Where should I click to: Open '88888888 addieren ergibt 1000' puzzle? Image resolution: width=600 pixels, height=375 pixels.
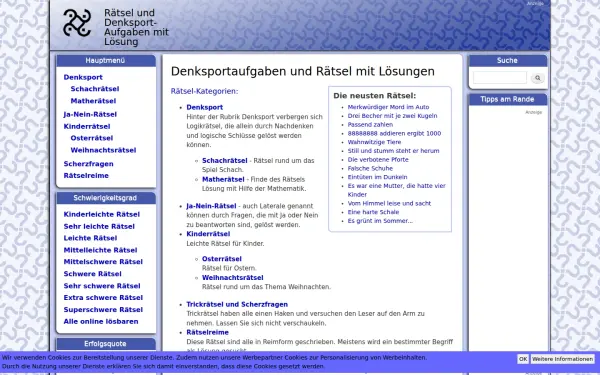pos(394,134)
